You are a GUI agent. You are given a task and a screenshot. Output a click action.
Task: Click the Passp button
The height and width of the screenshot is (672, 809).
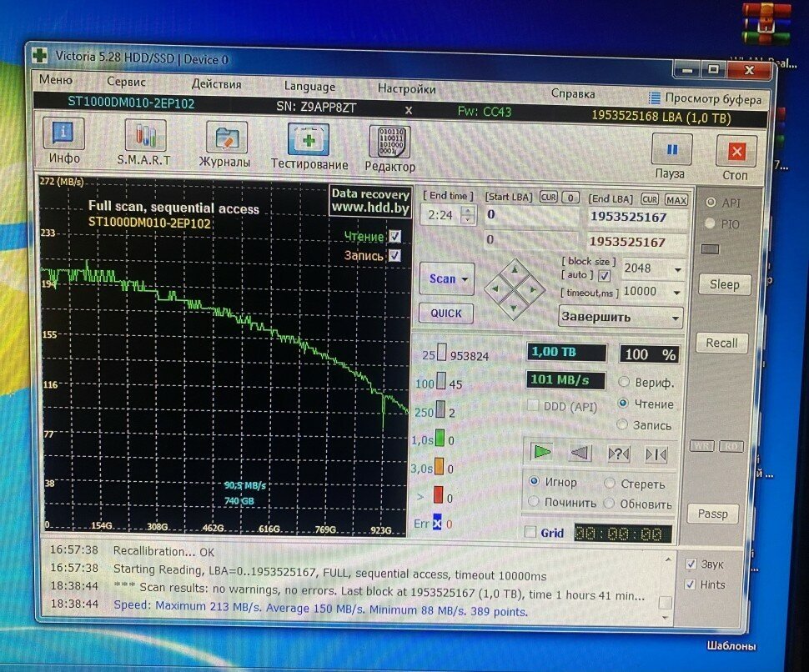(x=713, y=514)
